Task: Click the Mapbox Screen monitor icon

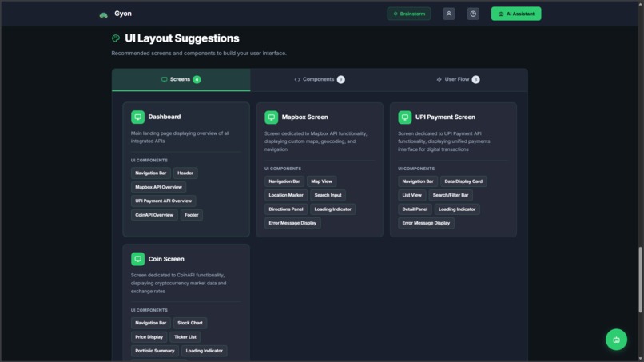Action: [271, 117]
